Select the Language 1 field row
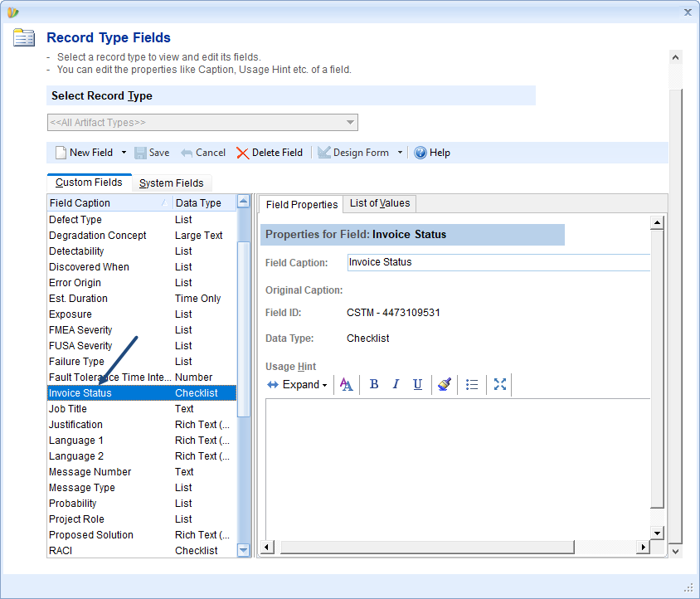Image resolution: width=700 pixels, height=599 pixels. [x=142, y=441]
